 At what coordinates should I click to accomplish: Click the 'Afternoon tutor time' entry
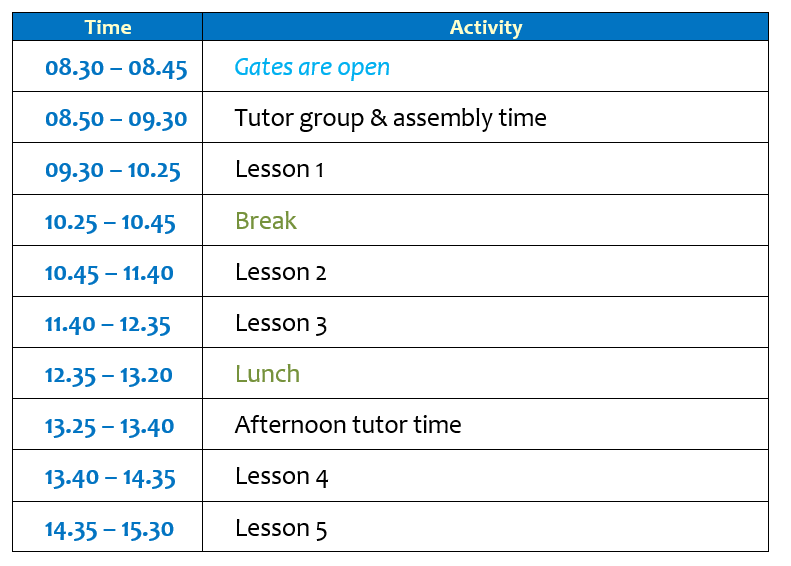pos(348,425)
